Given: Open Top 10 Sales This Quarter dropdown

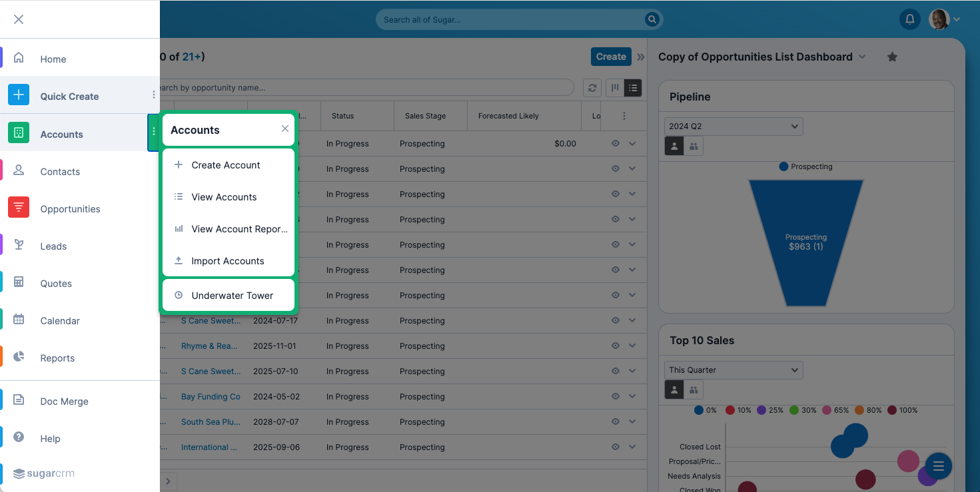Looking at the screenshot, I should click(x=734, y=369).
